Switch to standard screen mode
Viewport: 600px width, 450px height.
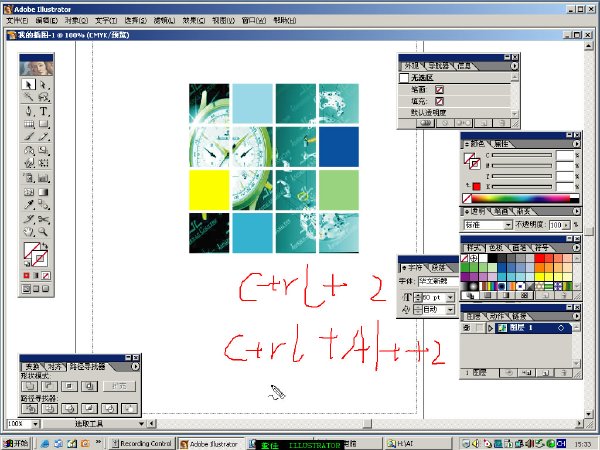(26, 289)
